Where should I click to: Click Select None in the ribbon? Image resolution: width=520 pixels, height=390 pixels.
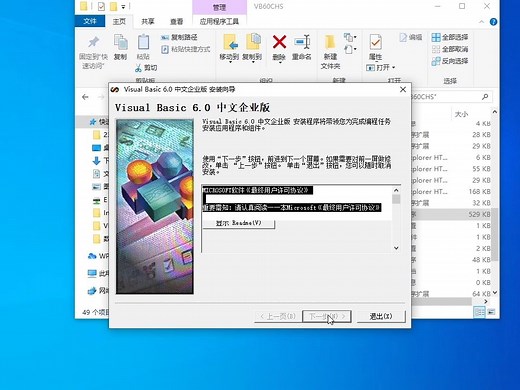click(x=450, y=49)
